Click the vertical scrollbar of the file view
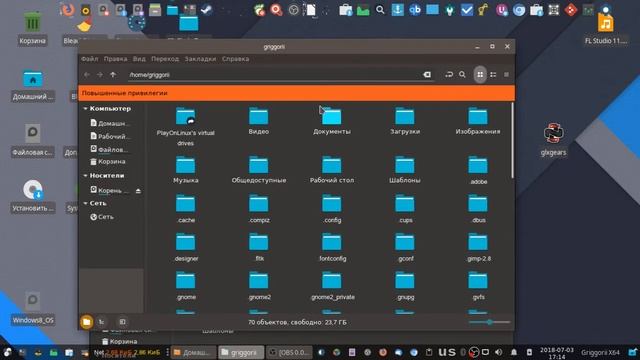This screenshot has width=640, height=360. pyautogui.click(x=512, y=140)
